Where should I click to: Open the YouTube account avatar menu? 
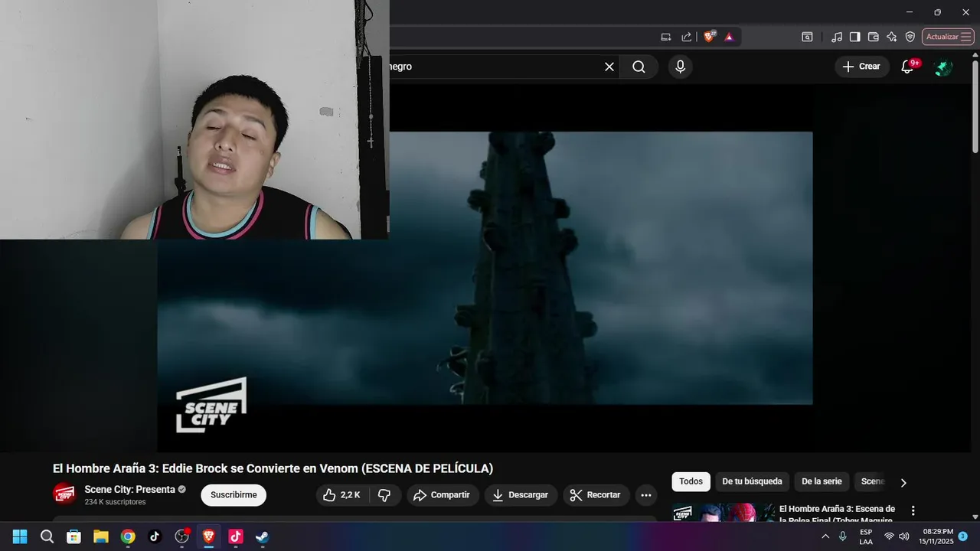pos(943,67)
